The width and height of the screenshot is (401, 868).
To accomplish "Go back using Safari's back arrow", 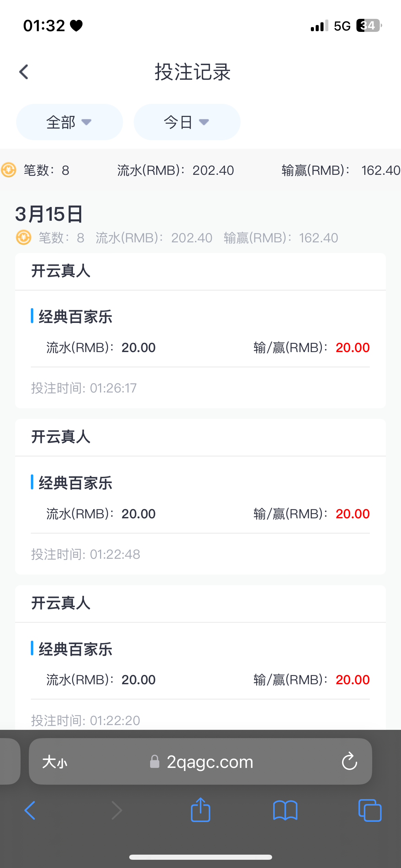I will 30,810.
